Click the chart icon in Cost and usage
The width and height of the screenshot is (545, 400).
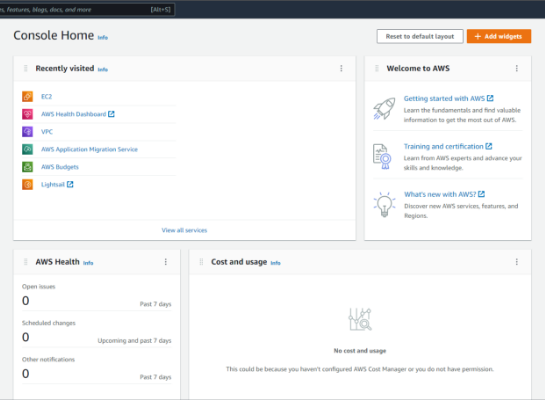[360, 319]
